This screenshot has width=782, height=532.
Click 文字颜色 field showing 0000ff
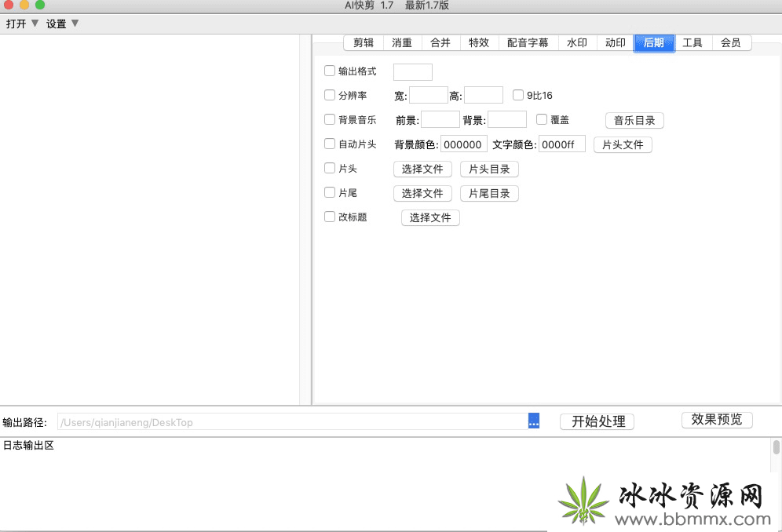562,144
